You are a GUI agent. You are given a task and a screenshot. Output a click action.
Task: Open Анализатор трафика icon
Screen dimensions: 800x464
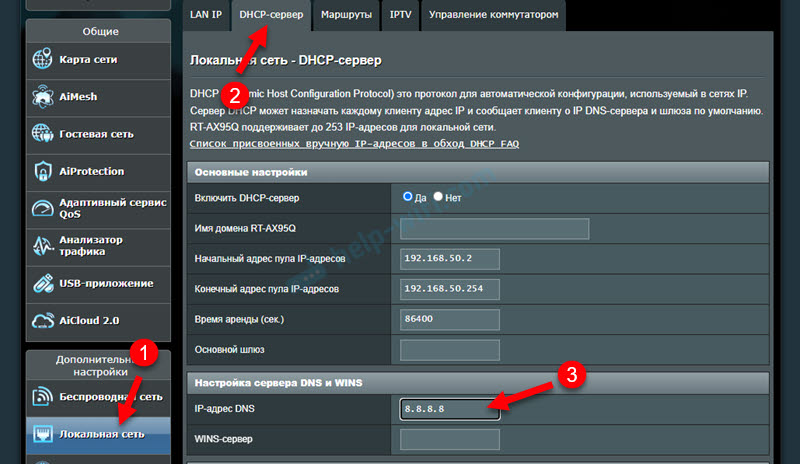tap(43, 246)
